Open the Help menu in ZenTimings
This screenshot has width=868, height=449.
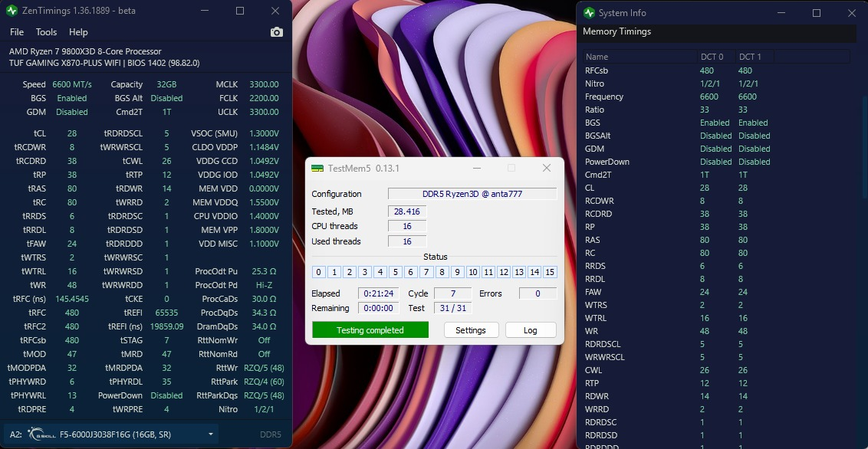(79, 32)
